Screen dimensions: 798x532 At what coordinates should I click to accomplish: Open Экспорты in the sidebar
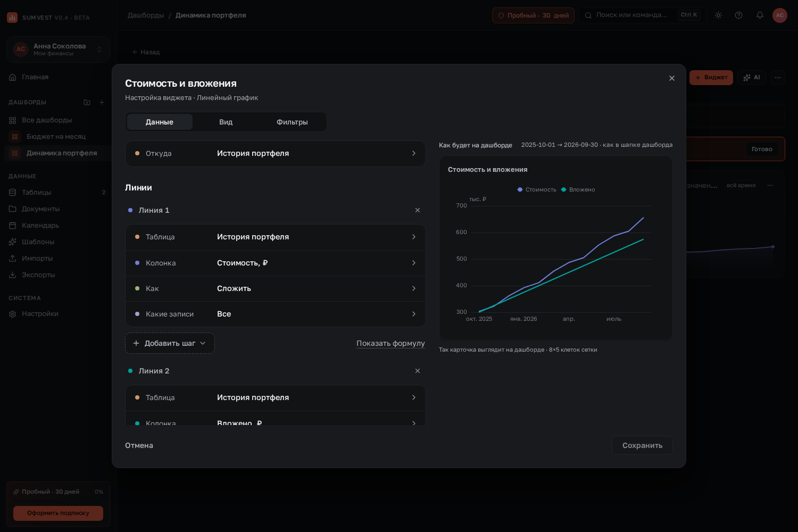click(57, 275)
